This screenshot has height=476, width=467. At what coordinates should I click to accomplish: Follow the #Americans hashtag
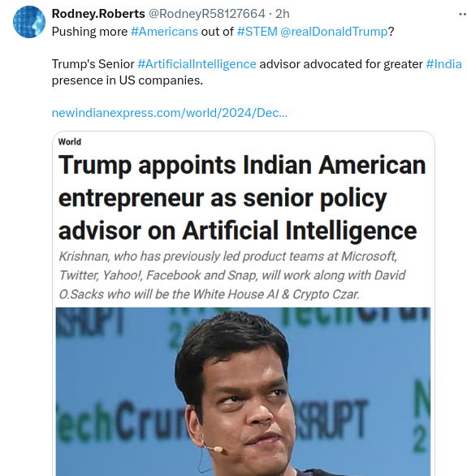coord(164,31)
